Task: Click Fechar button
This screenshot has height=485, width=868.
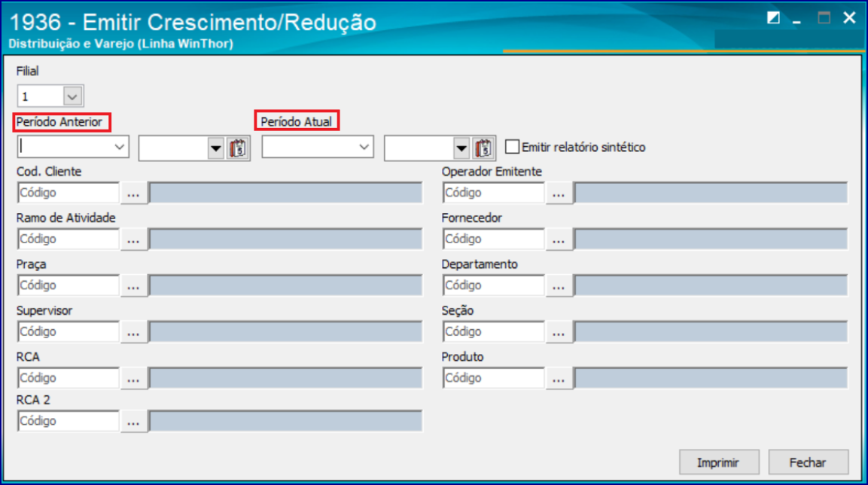Action: 809,462
